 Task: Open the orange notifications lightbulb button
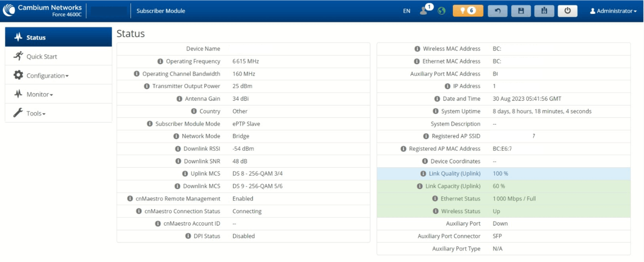[468, 11]
